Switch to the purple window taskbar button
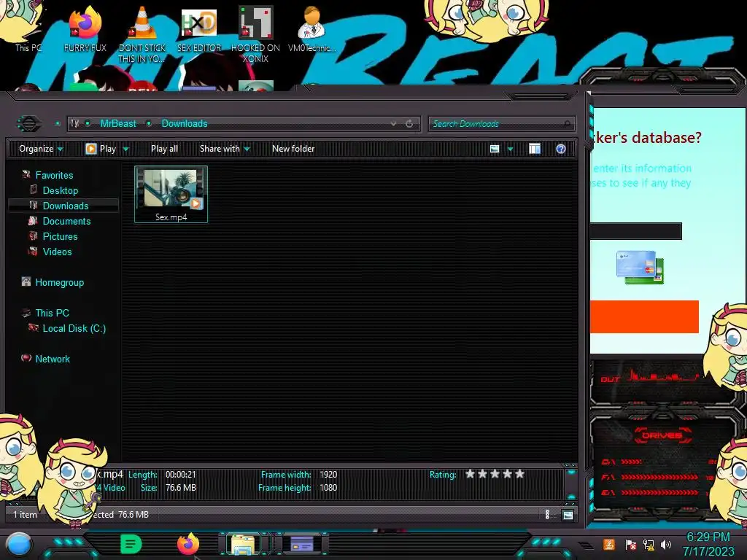 click(302, 544)
